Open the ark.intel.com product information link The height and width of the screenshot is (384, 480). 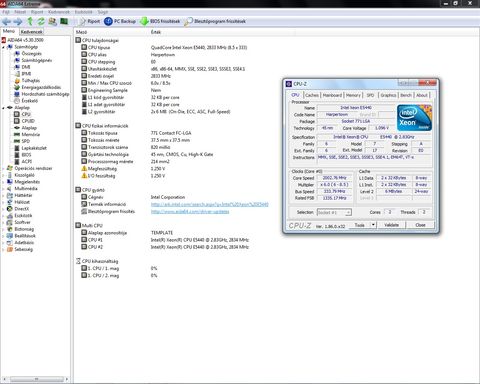click(210, 204)
